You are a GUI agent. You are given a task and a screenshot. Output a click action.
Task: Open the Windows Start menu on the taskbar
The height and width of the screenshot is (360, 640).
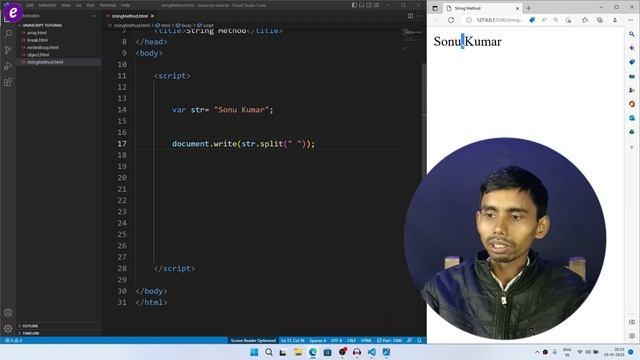pyautogui.click(x=254, y=352)
